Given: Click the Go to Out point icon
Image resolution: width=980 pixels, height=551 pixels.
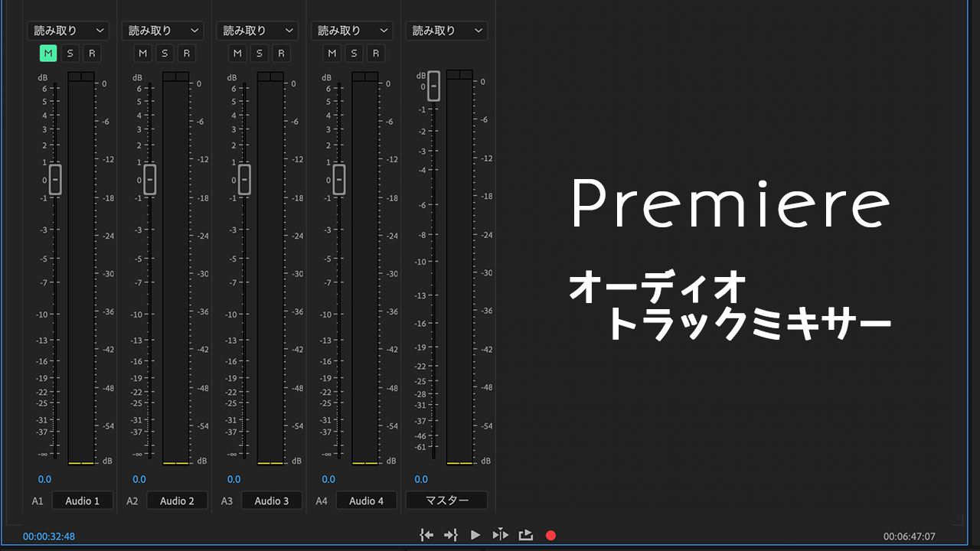Looking at the screenshot, I should pyautogui.click(x=451, y=535).
